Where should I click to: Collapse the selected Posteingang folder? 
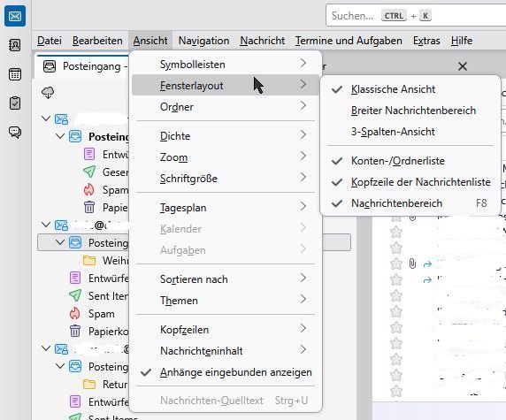point(60,242)
